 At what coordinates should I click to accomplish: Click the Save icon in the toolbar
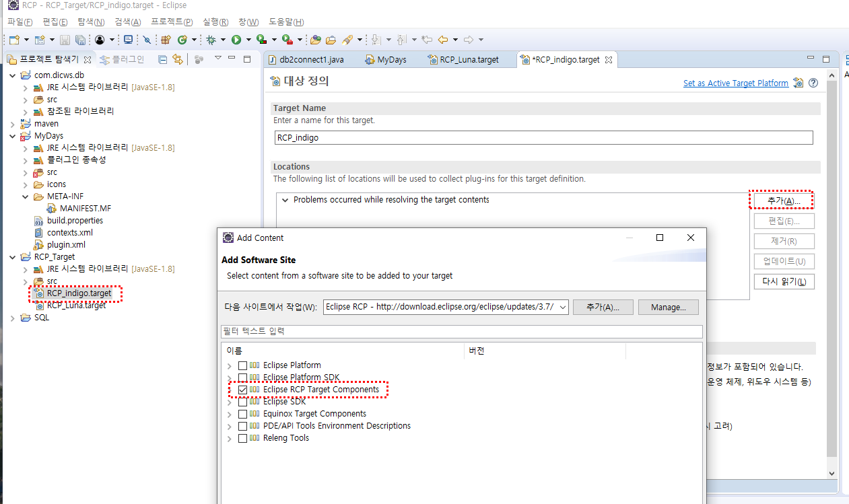[x=65, y=40]
